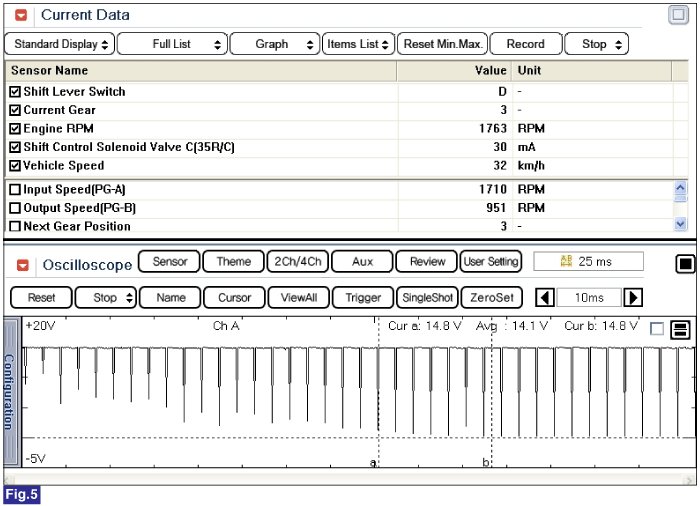Click the oscilloscope Reset button
The image size is (700, 506).
pos(41,297)
